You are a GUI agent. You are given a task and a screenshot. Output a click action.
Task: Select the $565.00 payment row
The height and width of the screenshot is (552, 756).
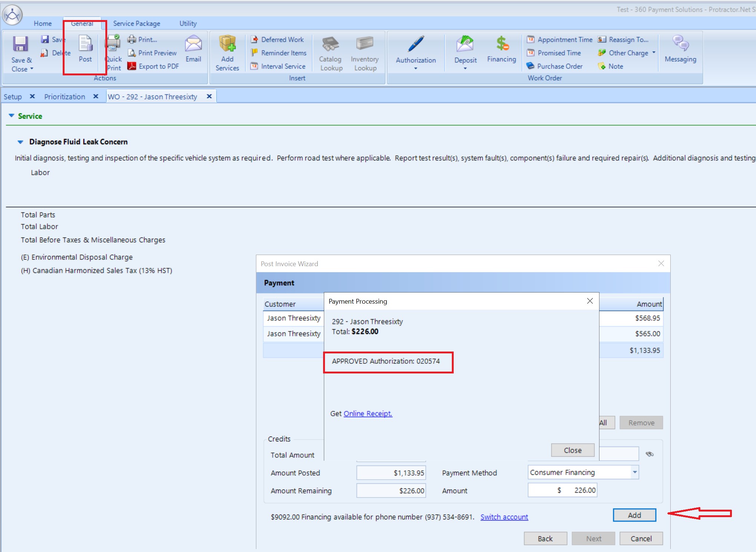pyautogui.click(x=463, y=334)
